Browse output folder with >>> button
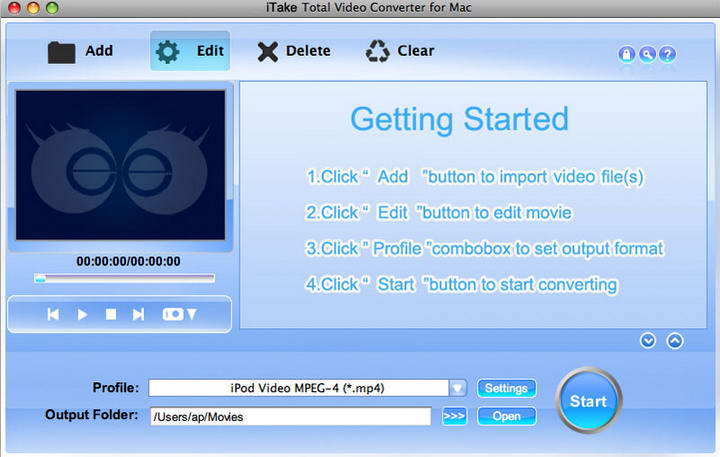This screenshot has width=720, height=457. pos(454,416)
